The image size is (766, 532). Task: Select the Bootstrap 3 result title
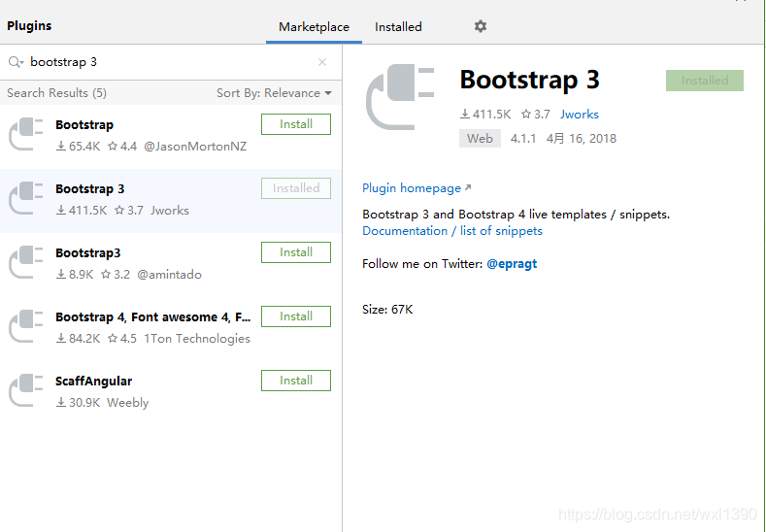[90, 188]
